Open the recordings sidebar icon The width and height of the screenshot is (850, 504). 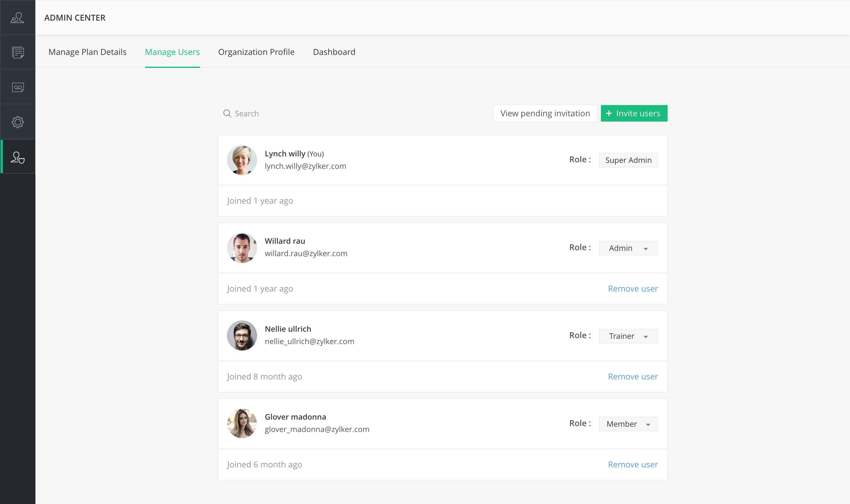pyautogui.click(x=18, y=87)
